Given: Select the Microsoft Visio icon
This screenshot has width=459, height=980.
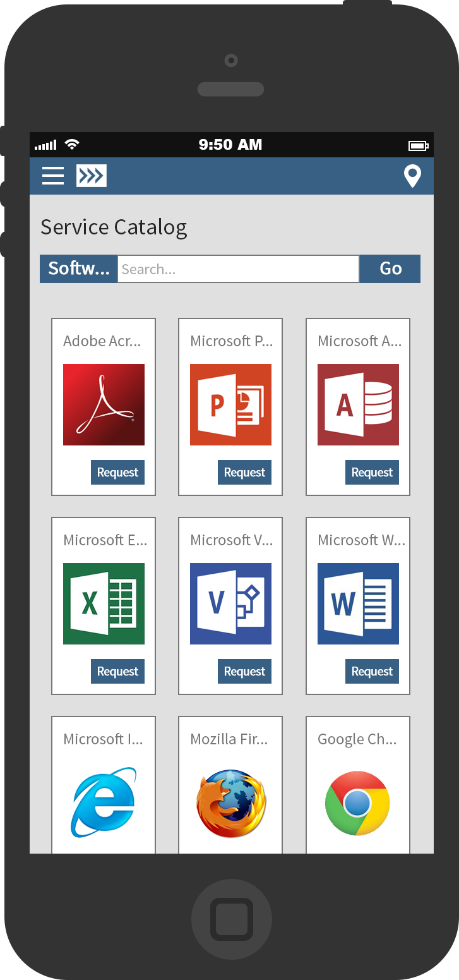Looking at the screenshot, I should (230, 603).
